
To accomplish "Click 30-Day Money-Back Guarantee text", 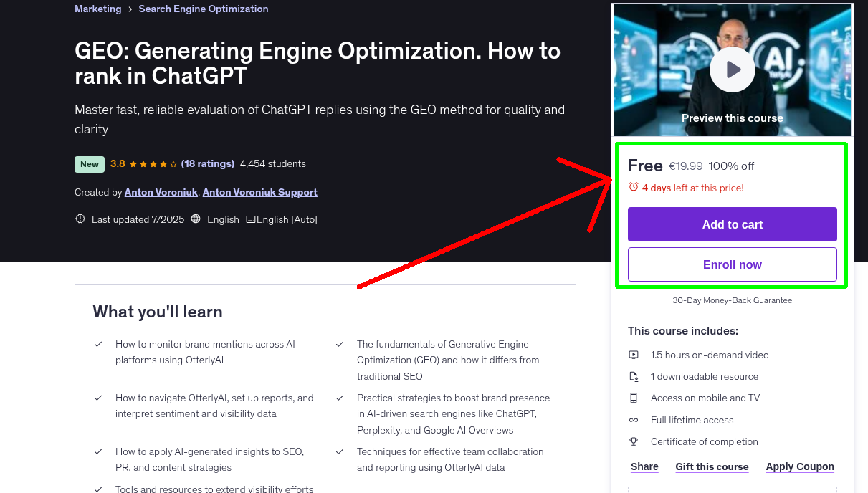I will (733, 300).
